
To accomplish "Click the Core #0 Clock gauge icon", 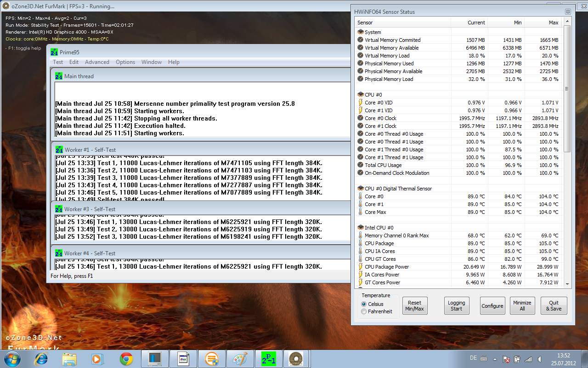I will (x=361, y=118).
